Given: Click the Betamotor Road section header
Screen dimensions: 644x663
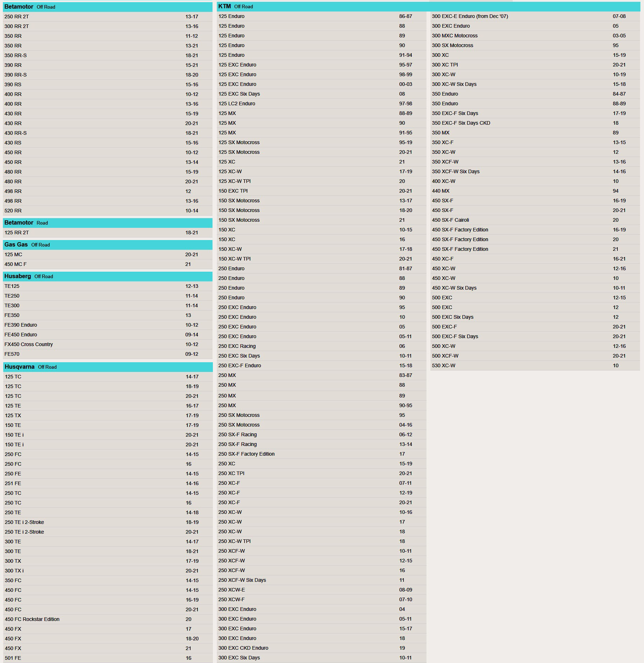Looking at the screenshot, I should pos(108,223).
